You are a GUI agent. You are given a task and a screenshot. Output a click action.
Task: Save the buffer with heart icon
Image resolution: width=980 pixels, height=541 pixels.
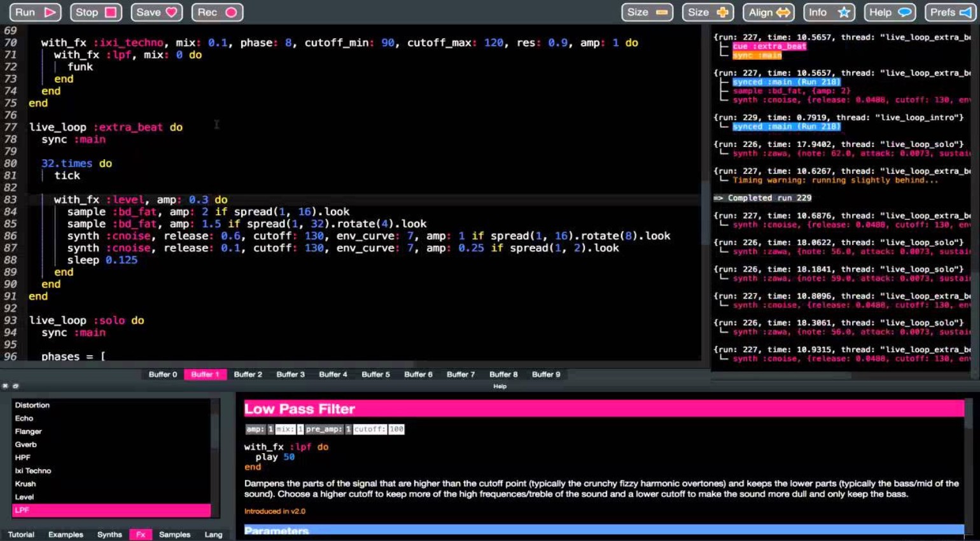click(x=157, y=12)
